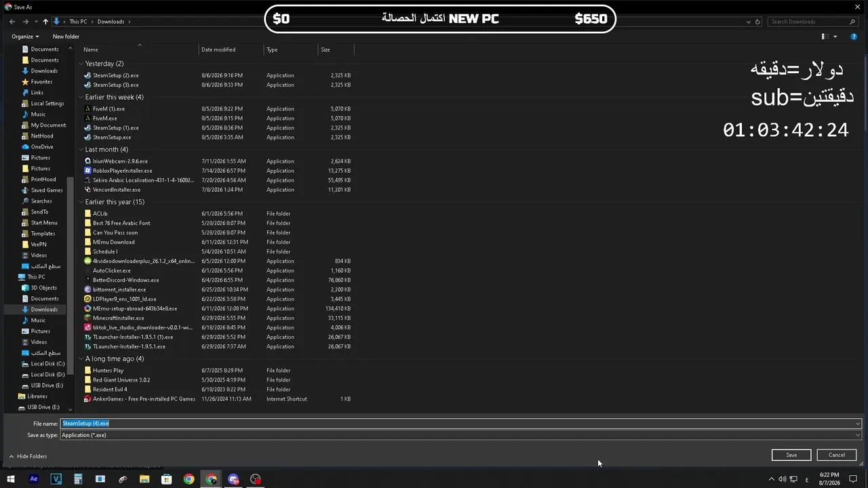Collapse the Yesterday (2) group
The image size is (868, 488).
pos(81,64)
